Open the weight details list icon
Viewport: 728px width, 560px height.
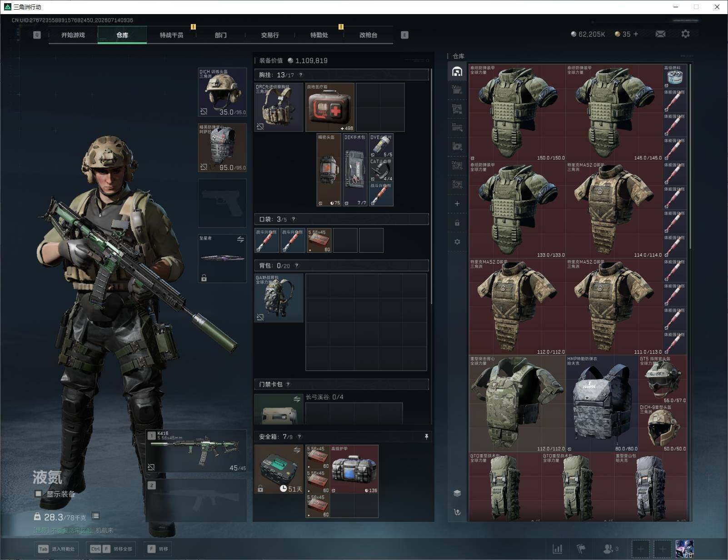(x=95, y=516)
